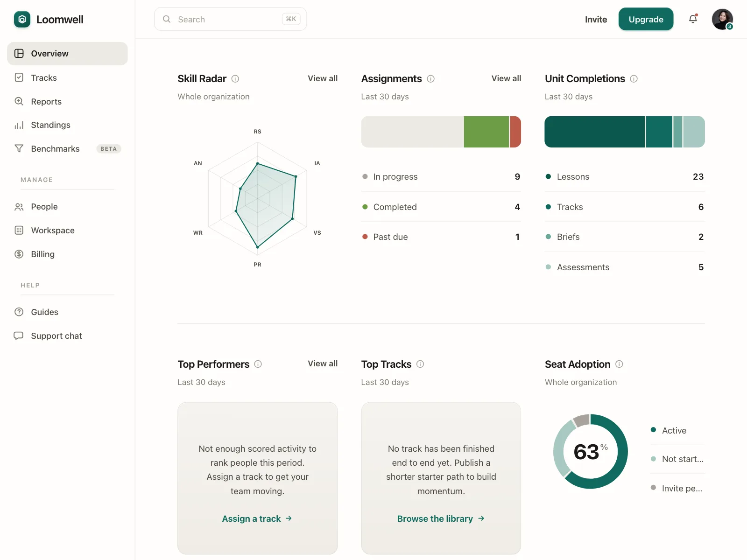The width and height of the screenshot is (747, 560).
Task: View all Assignments
Action: (506, 78)
